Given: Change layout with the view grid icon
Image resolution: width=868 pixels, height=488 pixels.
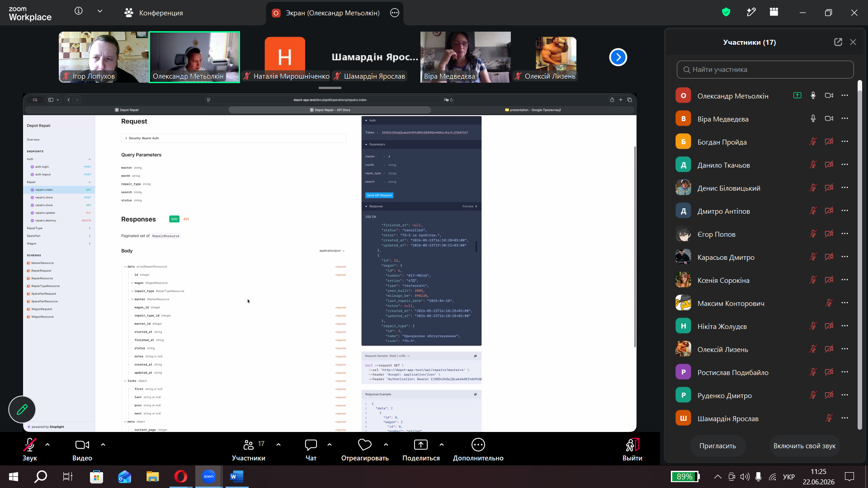Looking at the screenshot, I should point(774,12).
